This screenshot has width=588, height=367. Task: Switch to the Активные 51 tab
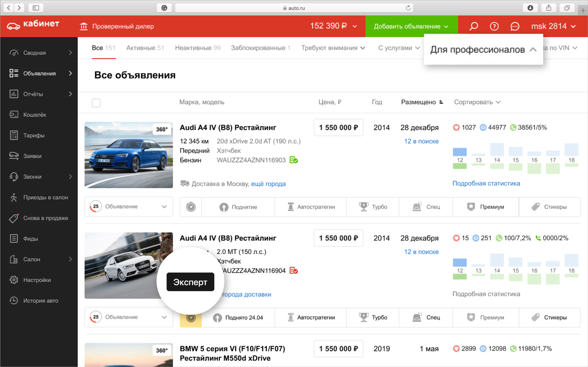click(145, 48)
